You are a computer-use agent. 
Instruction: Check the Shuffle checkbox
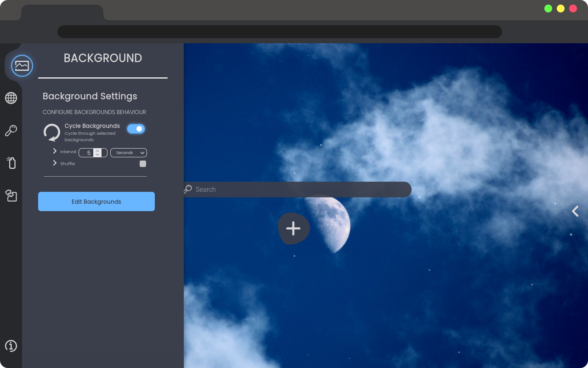(x=143, y=164)
